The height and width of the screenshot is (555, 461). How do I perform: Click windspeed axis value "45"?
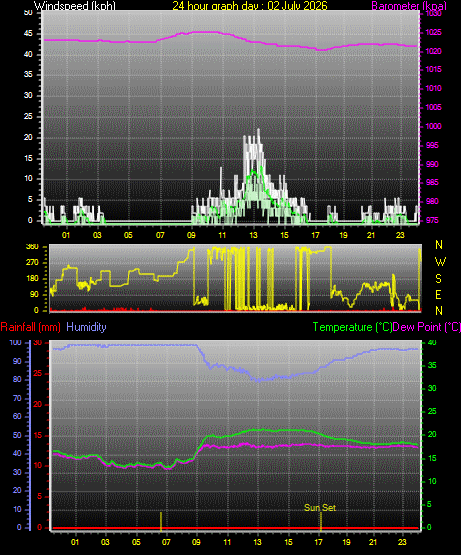click(x=28, y=34)
